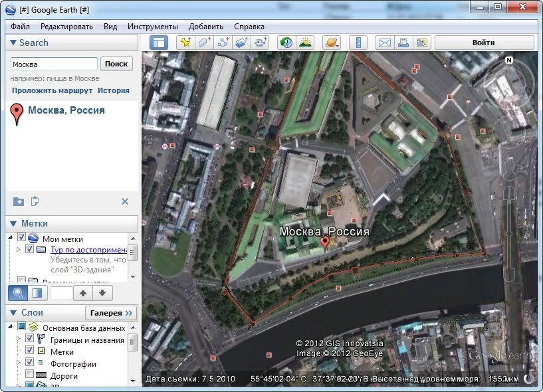Move item up with the up arrow
This screenshot has width=543, height=392.
(83, 293)
